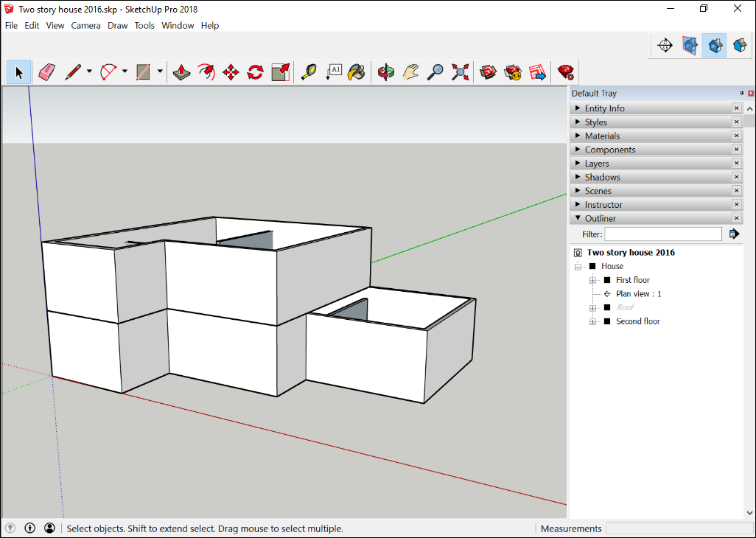
Task: Open the Edit menu
Action: (32, 26)
